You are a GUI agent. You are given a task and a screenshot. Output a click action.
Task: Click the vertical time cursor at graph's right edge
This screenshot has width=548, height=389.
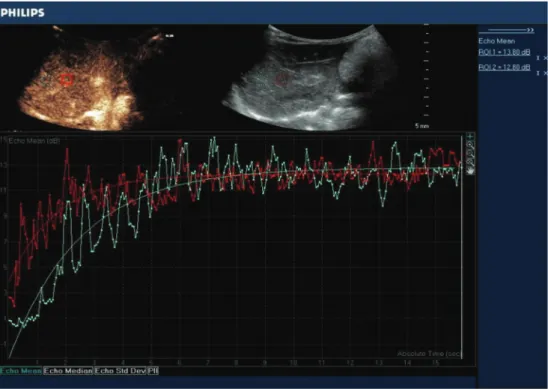[462, 245]
